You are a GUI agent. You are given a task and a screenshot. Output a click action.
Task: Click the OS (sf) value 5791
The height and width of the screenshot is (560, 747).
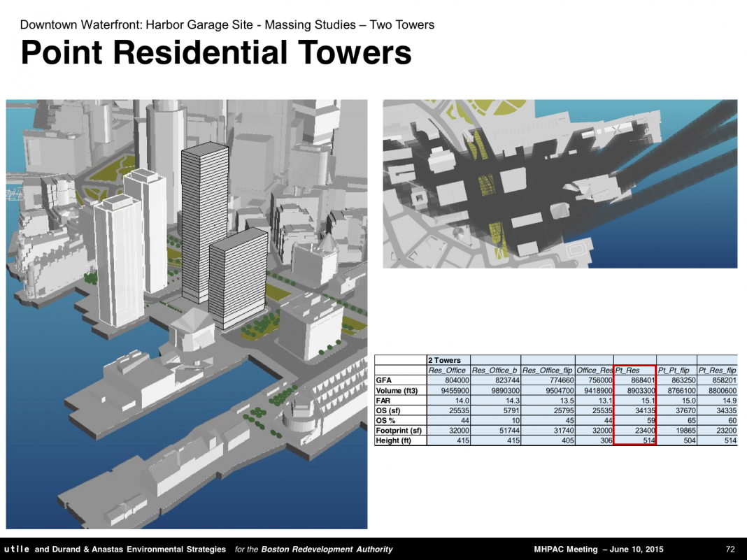point(511,410)
